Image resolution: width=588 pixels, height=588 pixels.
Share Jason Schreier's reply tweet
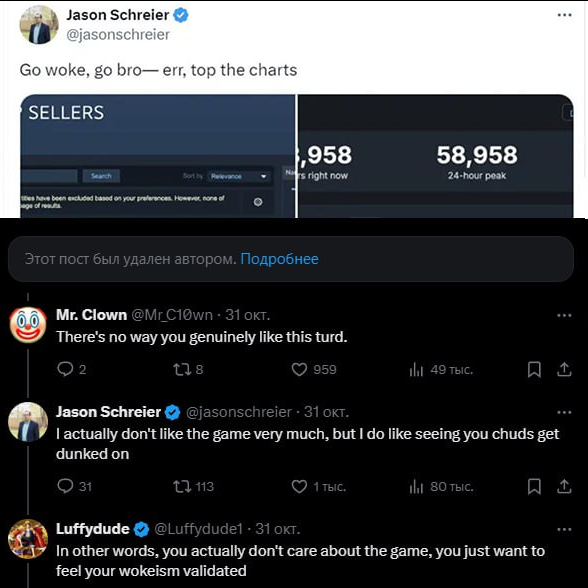tap(564, 486)
